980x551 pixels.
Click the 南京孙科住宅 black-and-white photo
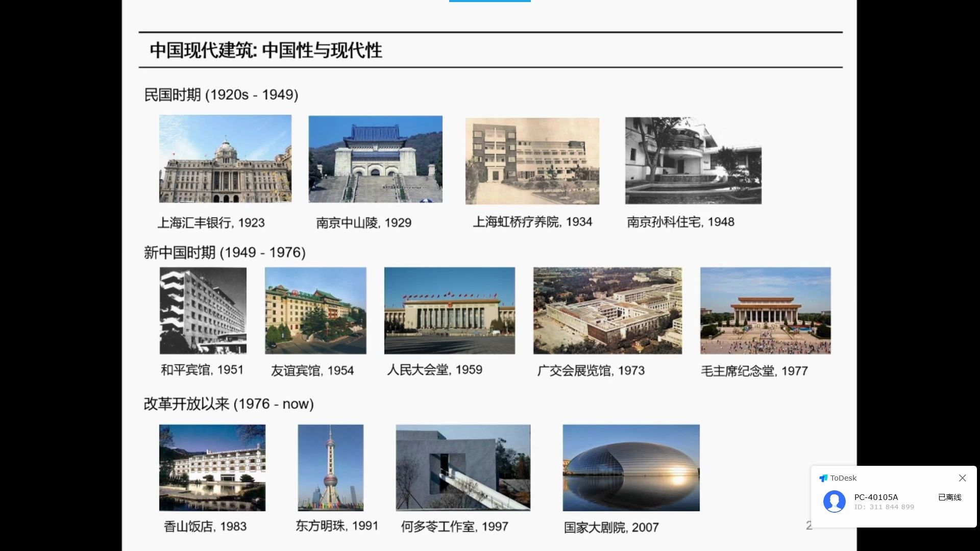(693, 161)
